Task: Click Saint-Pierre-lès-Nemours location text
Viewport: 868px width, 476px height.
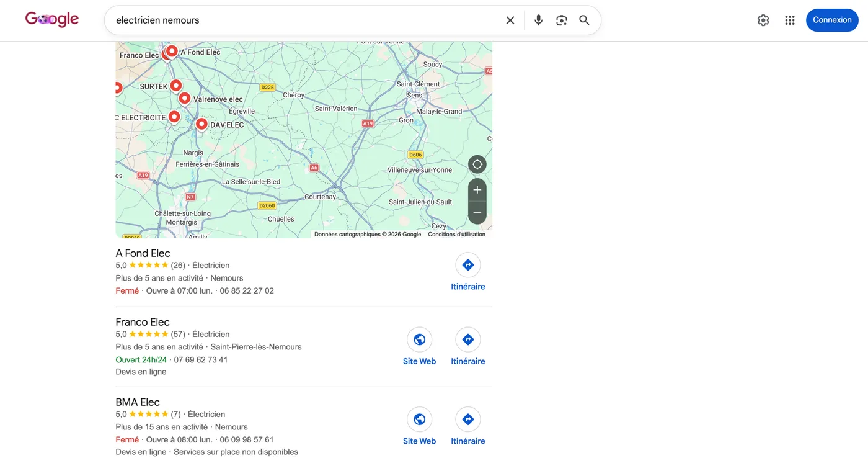Action: tap(256, 347)
